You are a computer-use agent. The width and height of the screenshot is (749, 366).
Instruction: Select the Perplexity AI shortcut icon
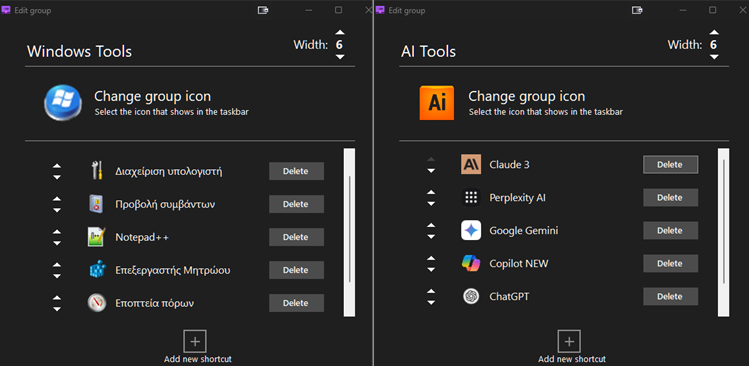coord(471,197)
